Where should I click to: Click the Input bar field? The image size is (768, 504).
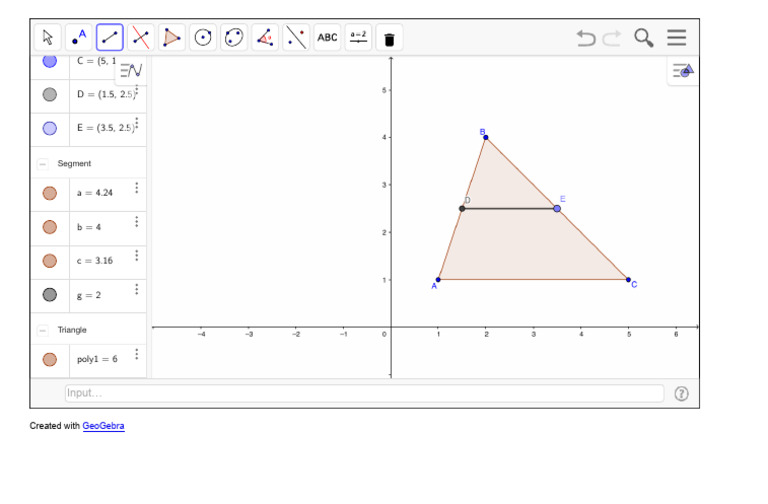364,393
